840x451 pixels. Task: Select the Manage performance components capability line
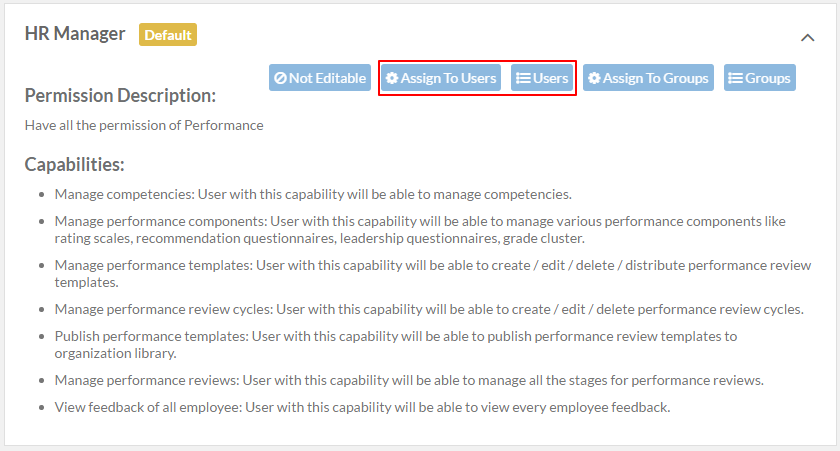pos(420,230)
